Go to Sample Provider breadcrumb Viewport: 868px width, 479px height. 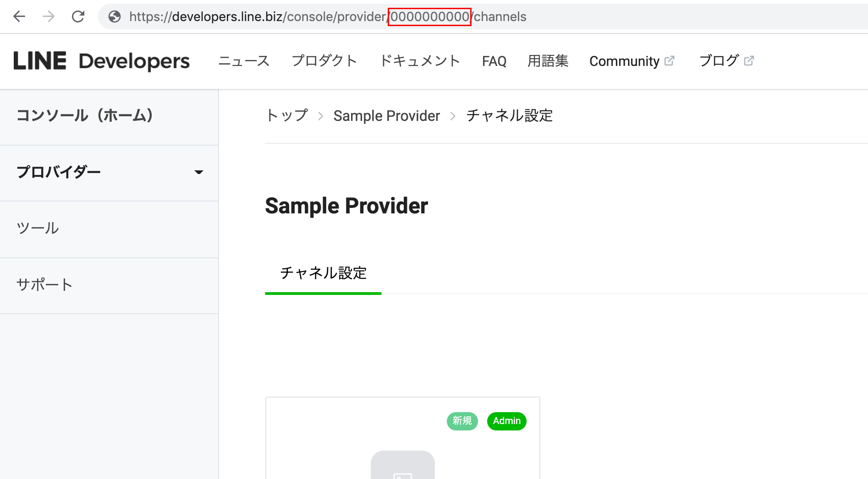(387, 116)
